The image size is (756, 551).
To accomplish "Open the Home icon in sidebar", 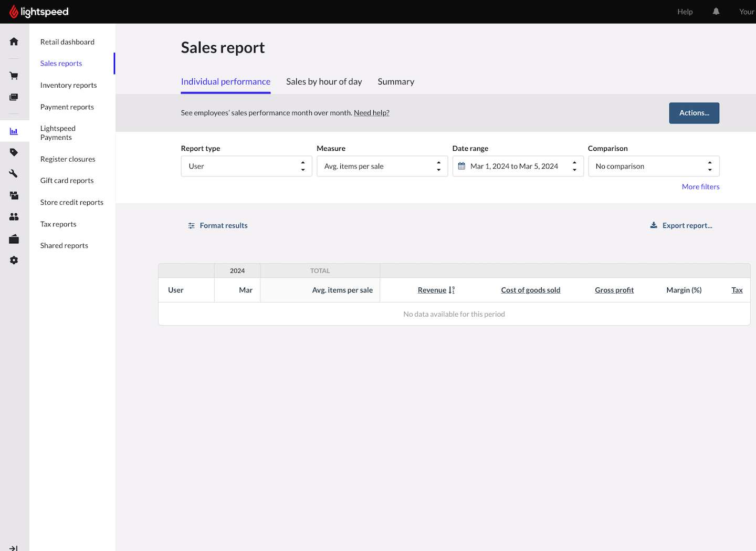I will coord(14,41).
